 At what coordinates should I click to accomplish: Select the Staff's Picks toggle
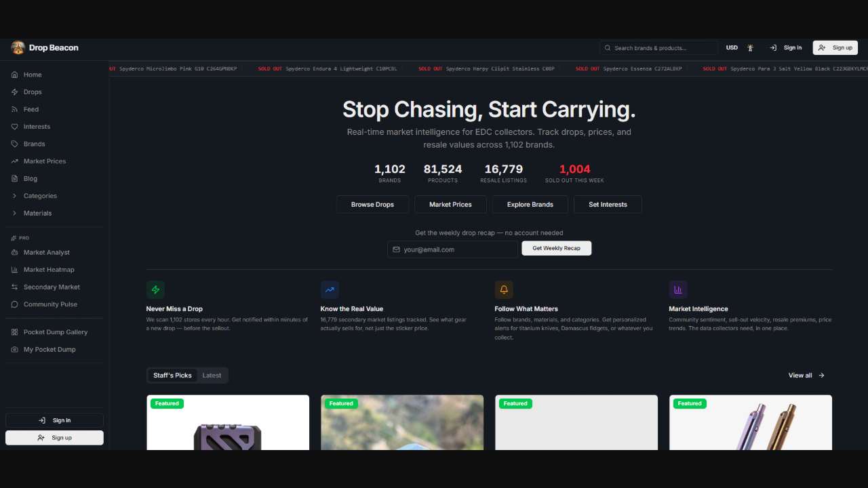pyautogui.click(x=172, y=375)
